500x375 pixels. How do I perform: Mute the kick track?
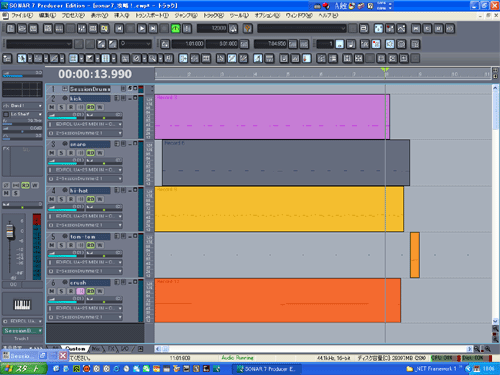click(x=52, y=107)
